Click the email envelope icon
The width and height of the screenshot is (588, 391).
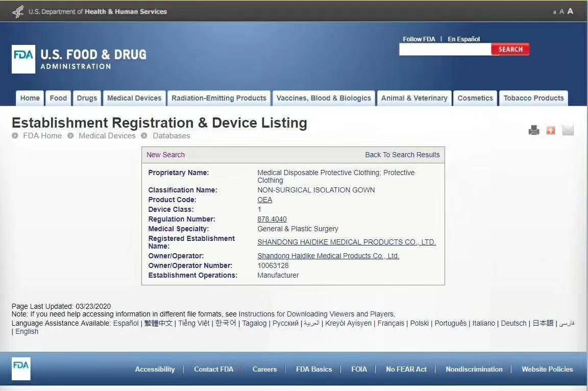tap(568, 130)
